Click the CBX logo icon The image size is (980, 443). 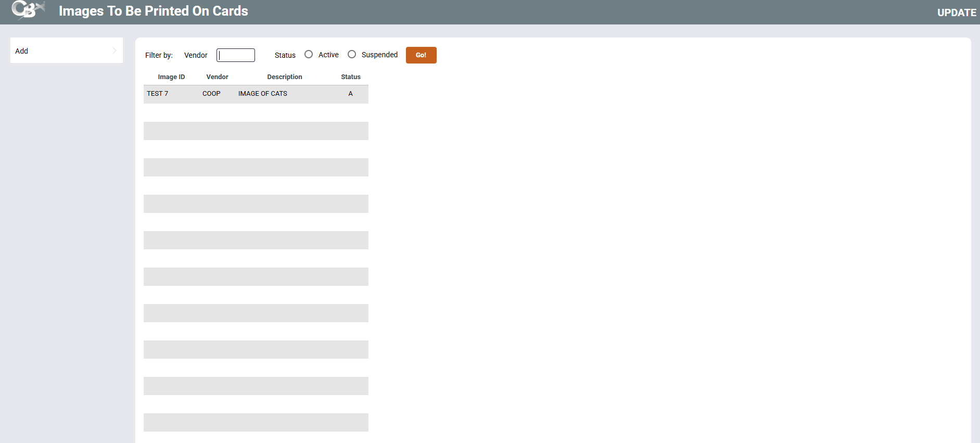(28, 10)
